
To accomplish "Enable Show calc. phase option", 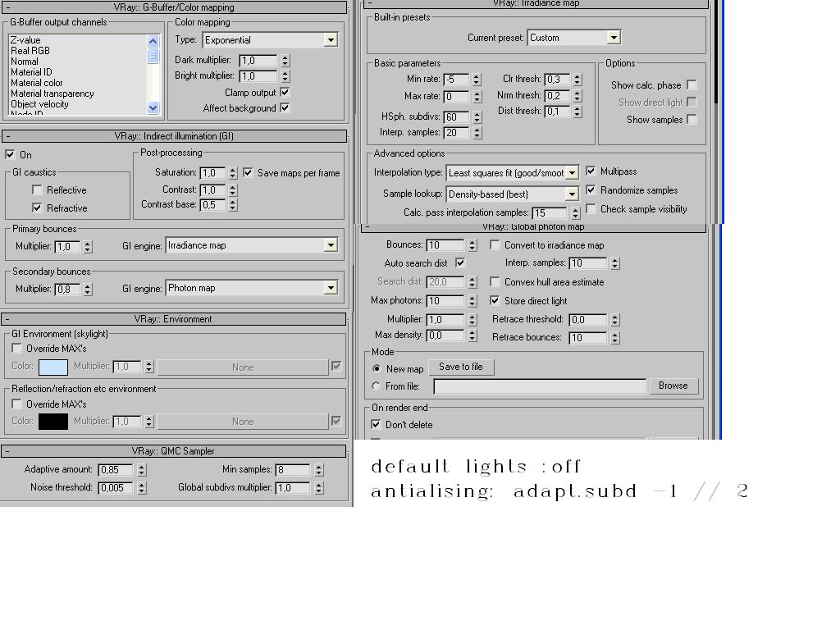I will point(692,84).
